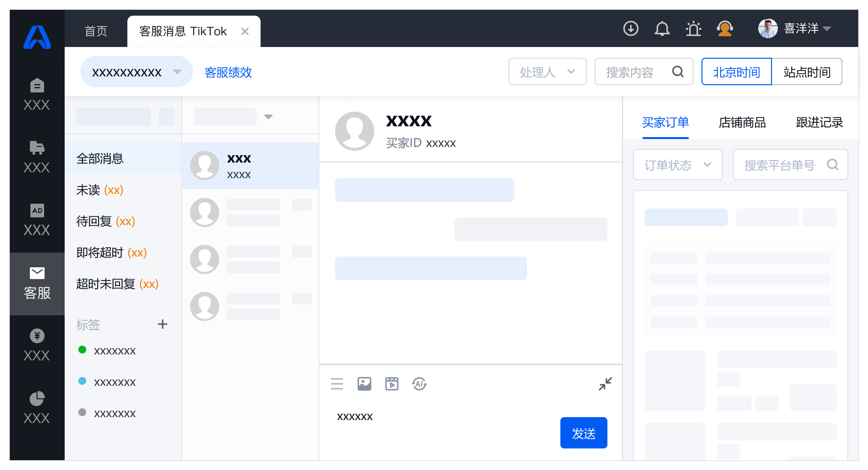This screenshot has width=868, height=470.
Task: Switch to the 店铺商品 tab
Action: (x=742, y=122)
